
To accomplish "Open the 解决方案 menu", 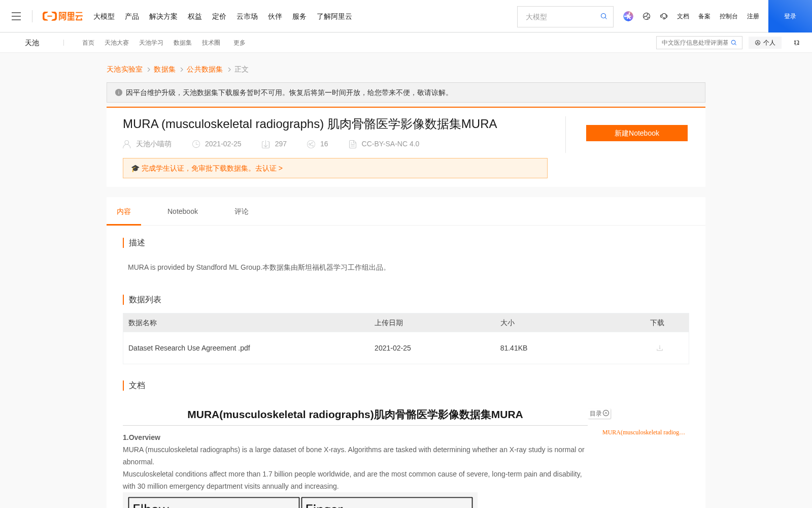I will pos(163,16).
